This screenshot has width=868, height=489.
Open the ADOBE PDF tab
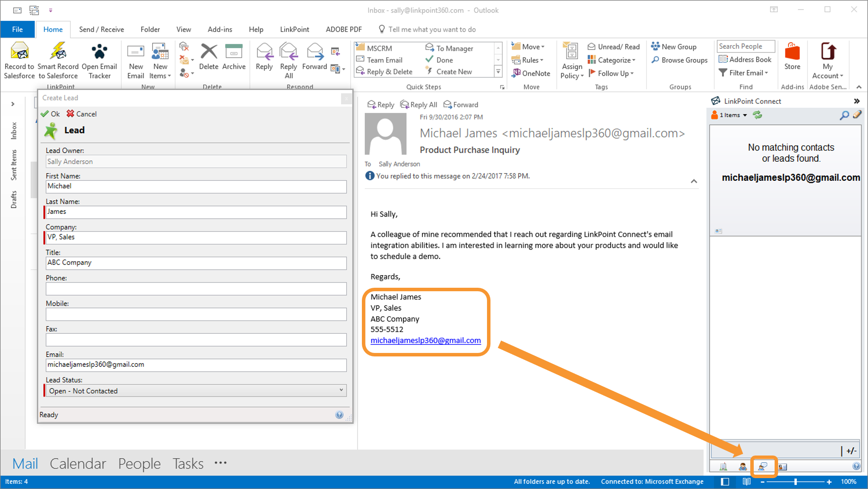click(344, 29)
